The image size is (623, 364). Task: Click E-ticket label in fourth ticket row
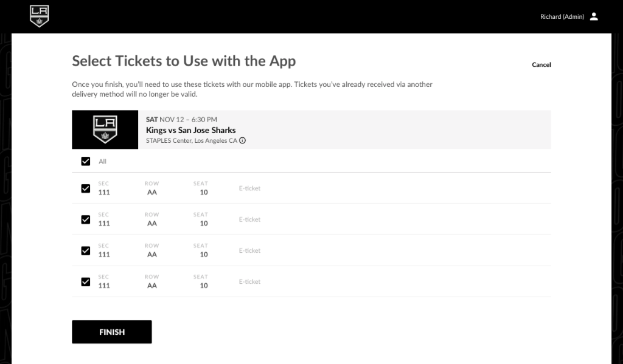pyautogui.click(x=249, y=281)
